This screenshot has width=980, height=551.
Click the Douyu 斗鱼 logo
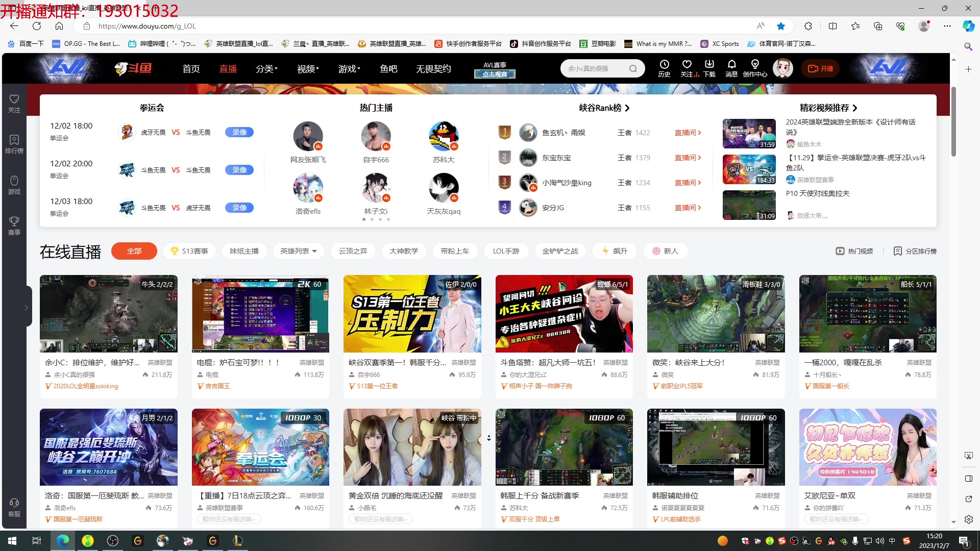pyautogui.click(x=133, y=68)
